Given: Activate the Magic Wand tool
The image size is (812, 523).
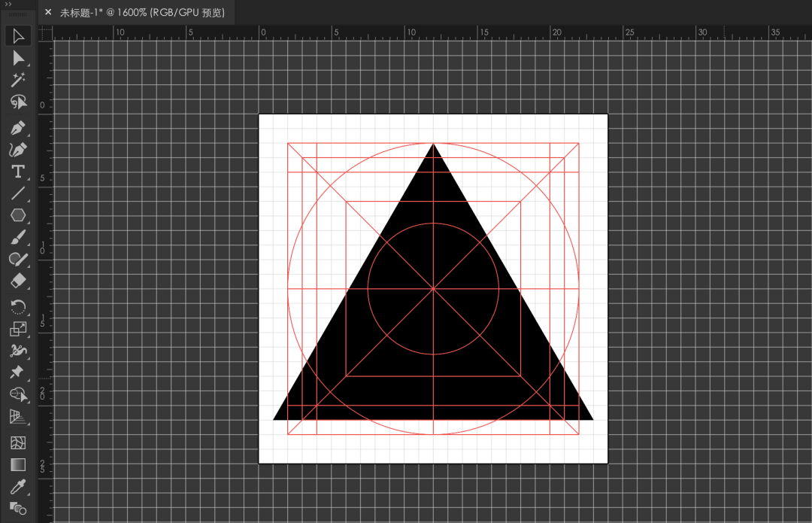Looking at the screenshot, I should pyautogui.click(x=17, y=80).
